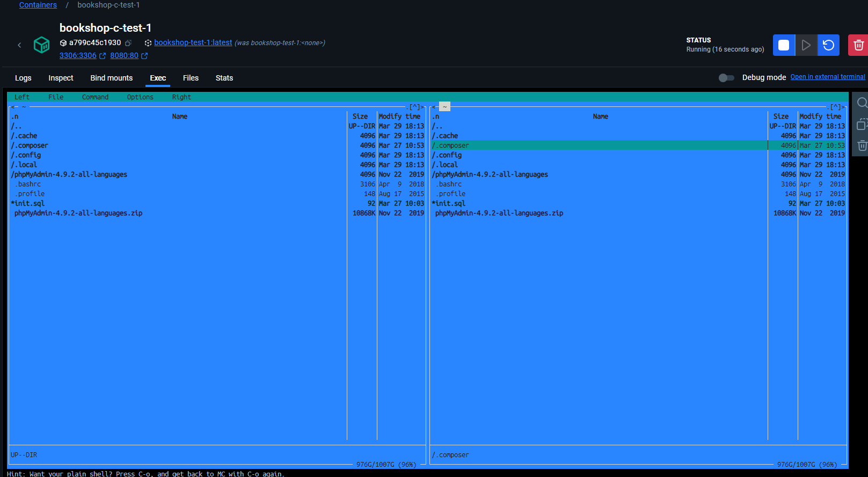Enable the Debug mode switch
Screen dimensions: 868x477
(726, 78)
